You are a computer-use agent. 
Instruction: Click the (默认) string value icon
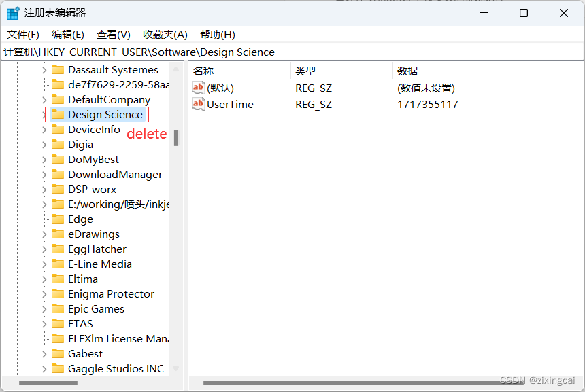(199, 88)
